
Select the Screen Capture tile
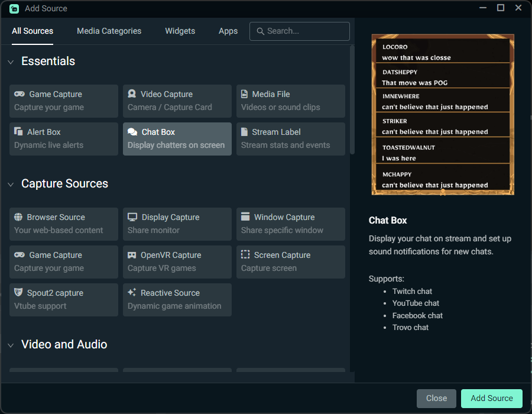(290, 261)
